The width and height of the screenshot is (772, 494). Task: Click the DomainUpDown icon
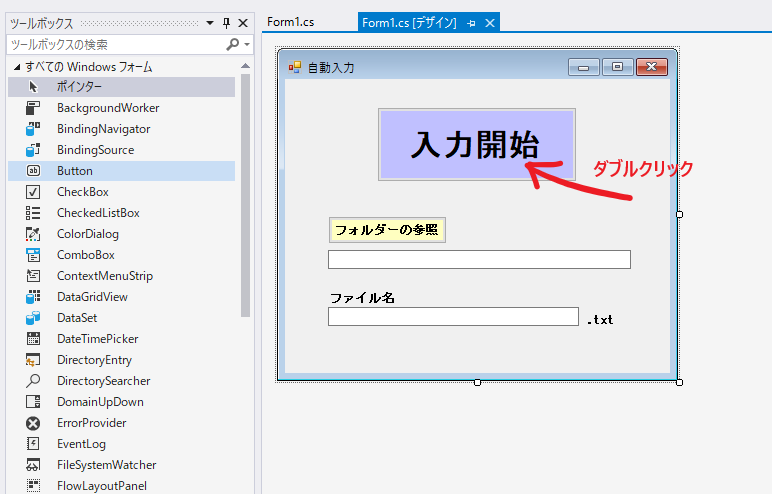point(33,402)
